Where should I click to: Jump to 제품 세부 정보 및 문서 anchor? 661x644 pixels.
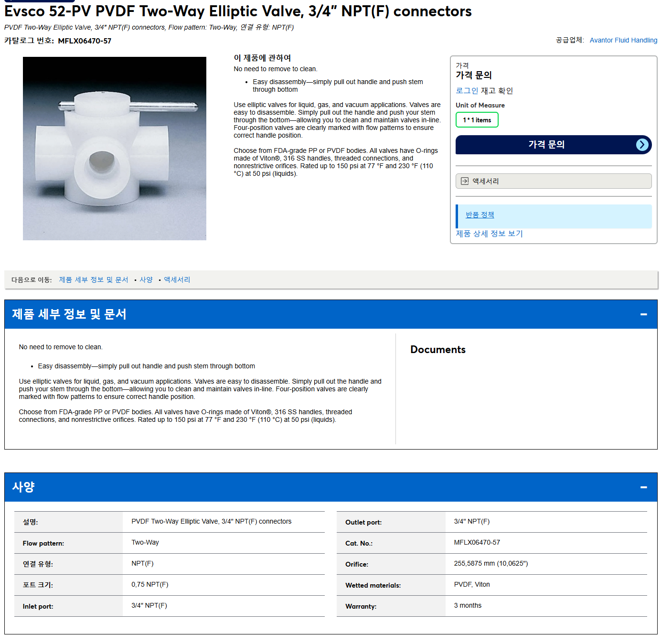click(94, 279)
